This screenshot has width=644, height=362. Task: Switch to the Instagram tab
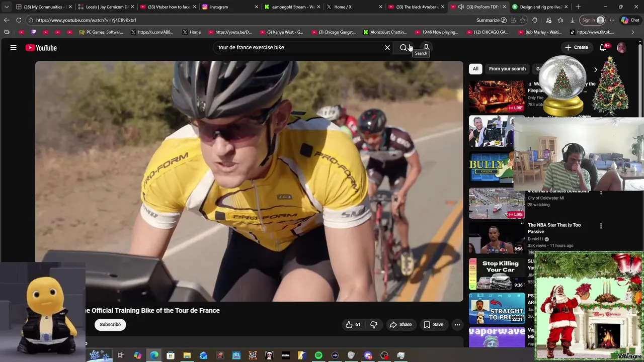(230, 7)
